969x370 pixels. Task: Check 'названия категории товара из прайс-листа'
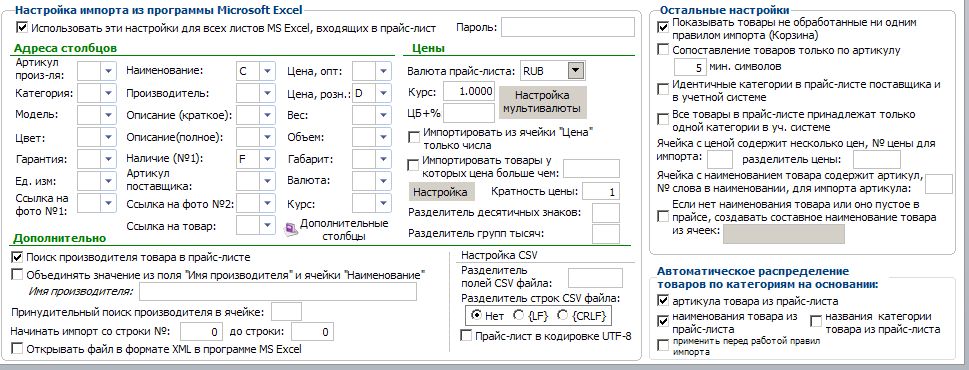[x=816, y=321]
